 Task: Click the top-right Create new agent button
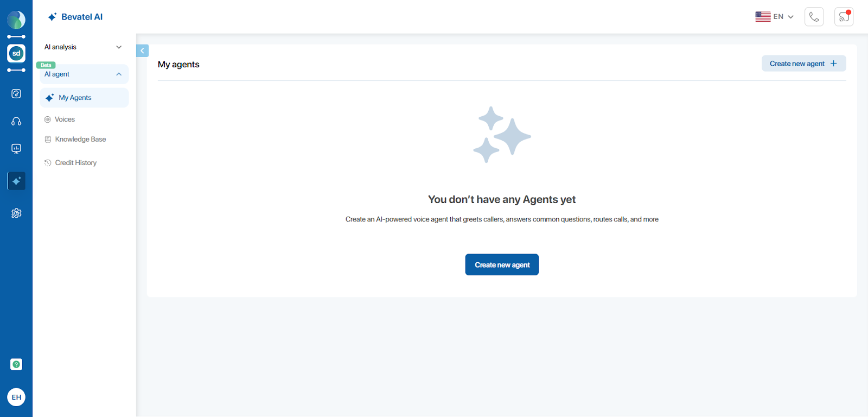pyautogui.click(x=803, y=64)
